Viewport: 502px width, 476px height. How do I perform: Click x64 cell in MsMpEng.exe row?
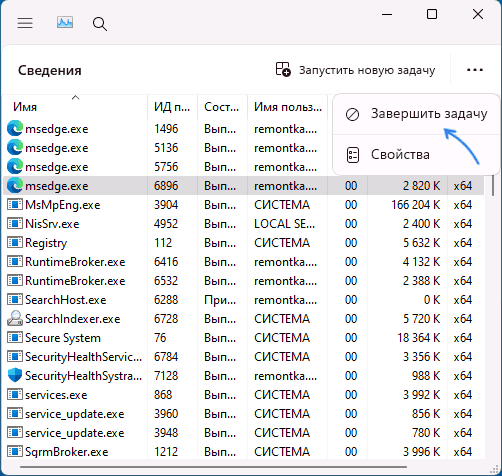tap(463, 205)
